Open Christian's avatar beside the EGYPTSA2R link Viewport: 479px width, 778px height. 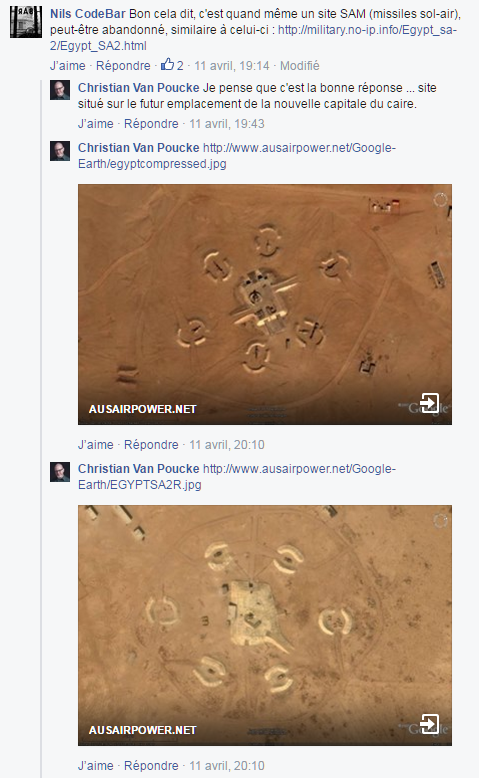pos(60,472)
